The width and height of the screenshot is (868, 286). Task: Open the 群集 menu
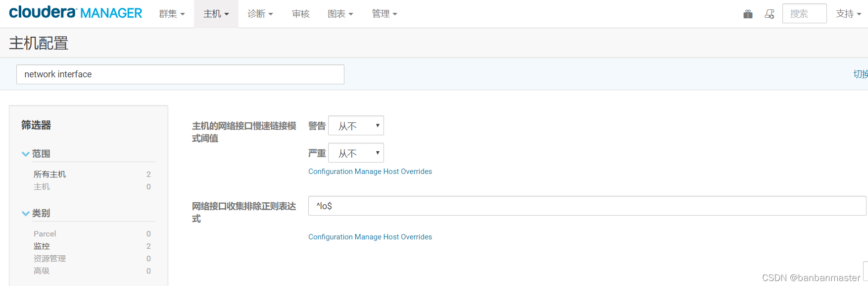(172, 14)
